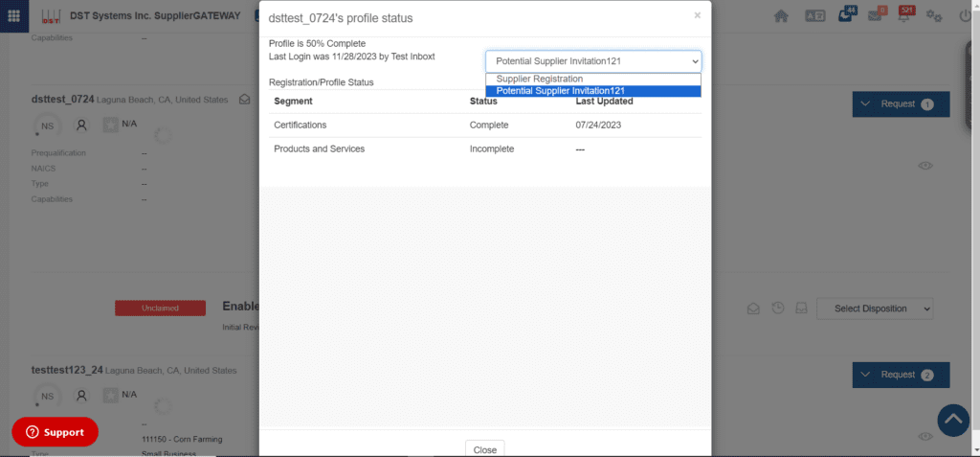Viewport: 980px width, 457px height.
Task: Click the inbox tray icon beside Select Disposition
Action: point(802,308)
